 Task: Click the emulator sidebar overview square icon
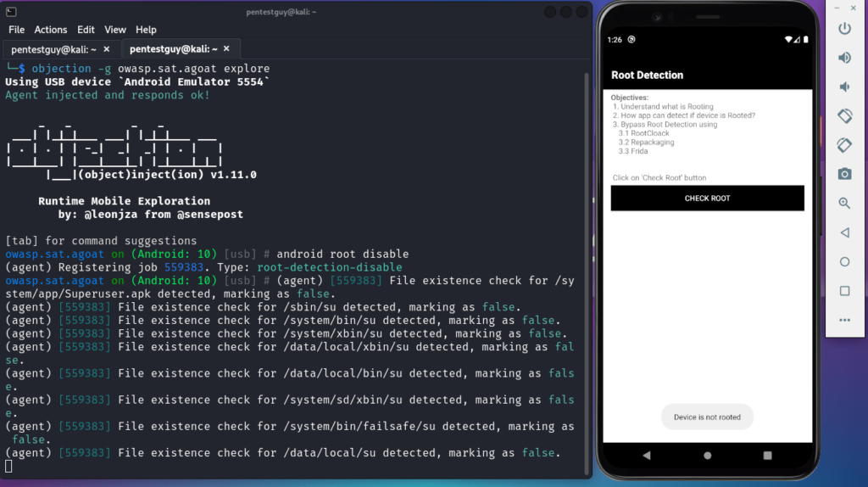(844, 291)
